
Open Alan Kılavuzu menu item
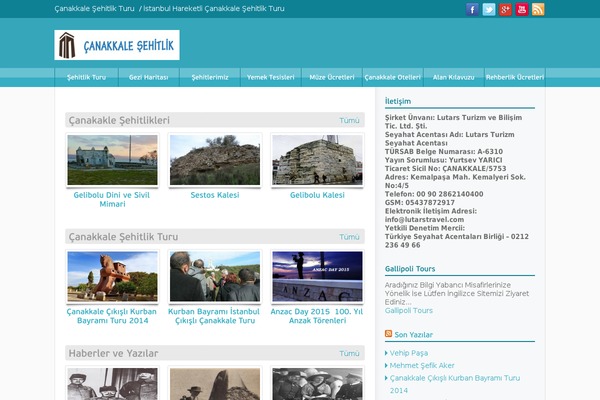tap(453, 77)
